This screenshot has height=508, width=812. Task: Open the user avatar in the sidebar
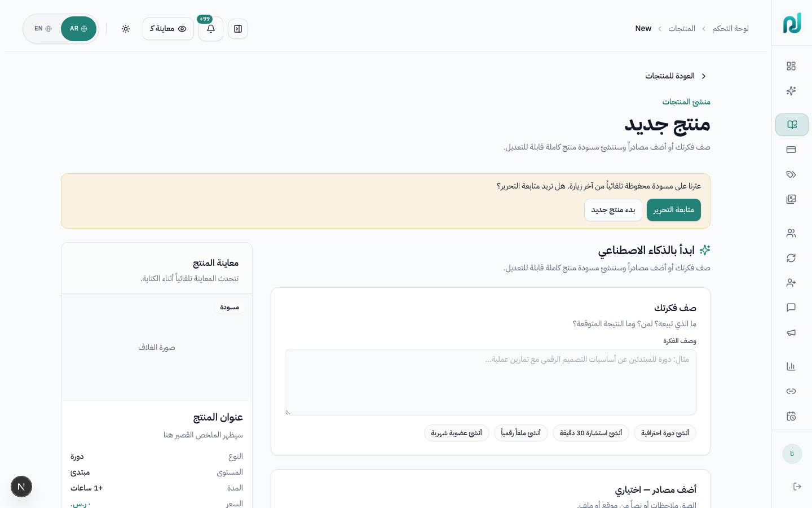pyautogui.click(x=792, y=454)
